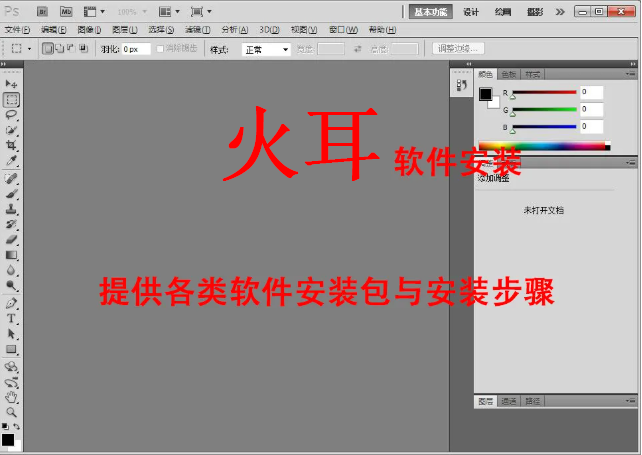This screenshot has height=455, width=642.
Task: Open the color panel options menu
Action: click(x=630, y=74)
